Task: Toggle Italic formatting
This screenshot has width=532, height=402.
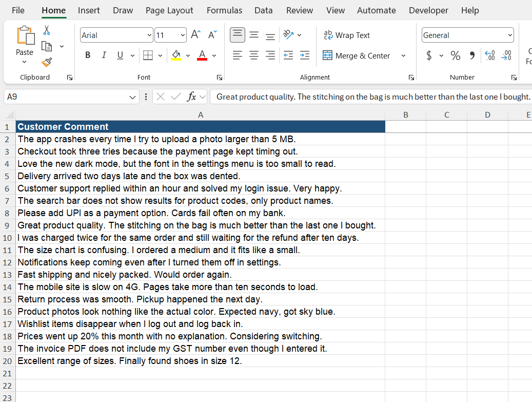Action: [x=104, y=55]
